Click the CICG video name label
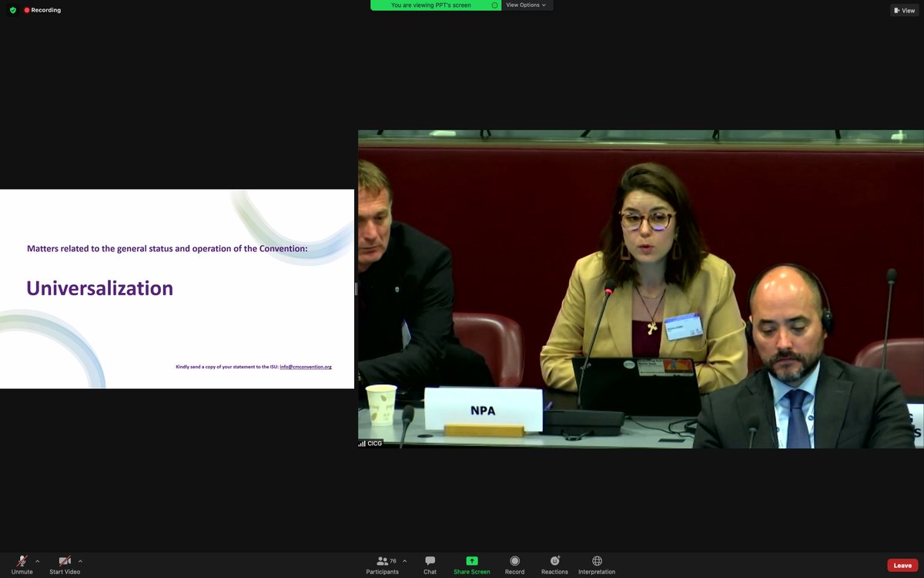Viewport: 924px width, 578px height. pos(371,443)
